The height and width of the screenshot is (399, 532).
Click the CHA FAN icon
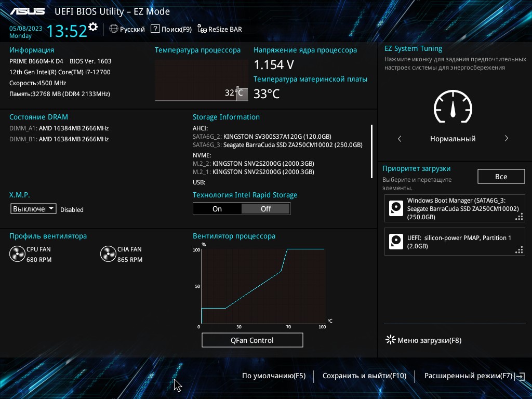108,254
